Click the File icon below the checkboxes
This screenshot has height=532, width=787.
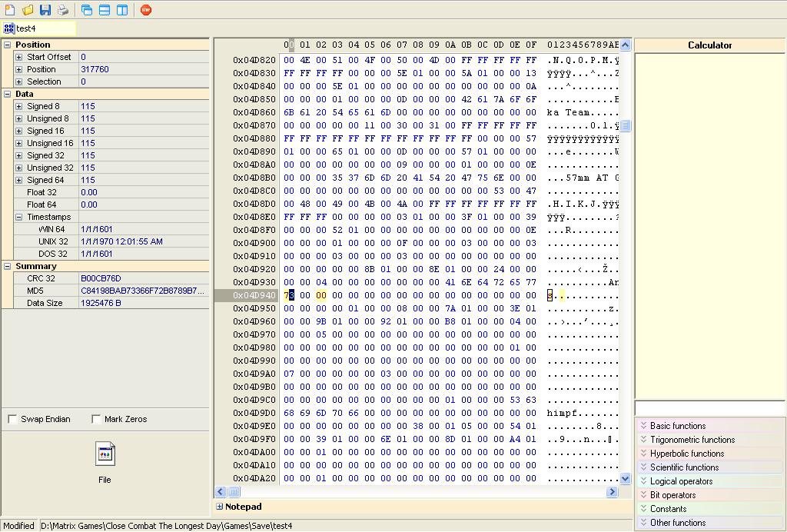tap(105, 454)
